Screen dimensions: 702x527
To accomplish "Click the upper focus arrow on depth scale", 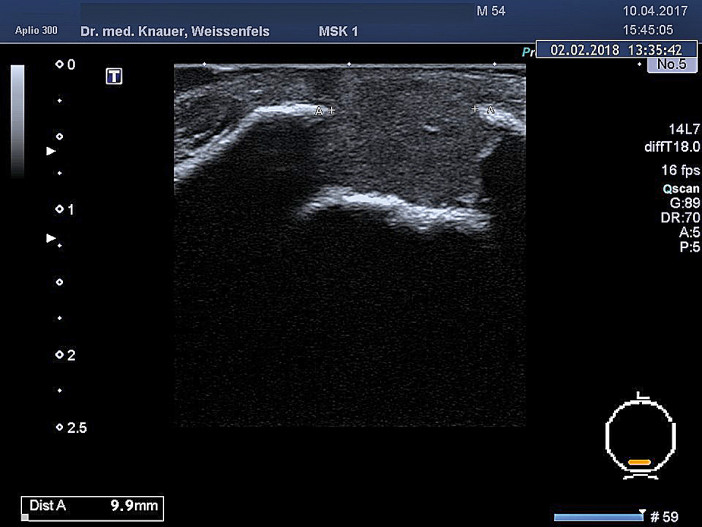I will 51,151.
